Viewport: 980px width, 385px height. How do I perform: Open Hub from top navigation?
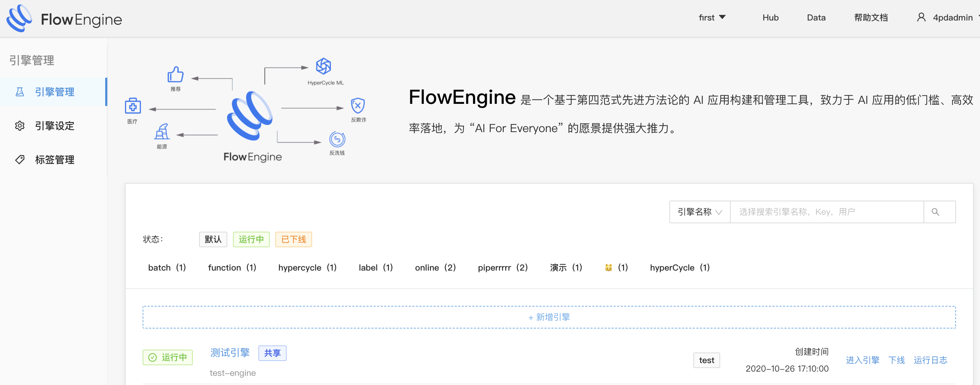pos(770,18)
